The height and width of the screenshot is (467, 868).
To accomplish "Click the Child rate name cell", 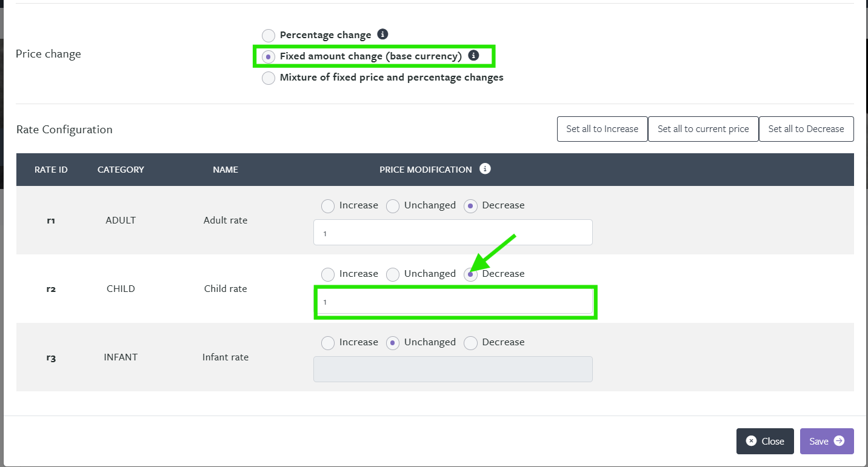I will pyautogui.click(x=225, y=289).
